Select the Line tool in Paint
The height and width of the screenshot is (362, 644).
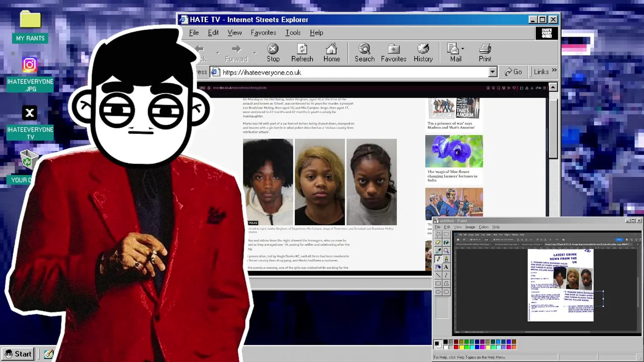[x=438, y=275]
